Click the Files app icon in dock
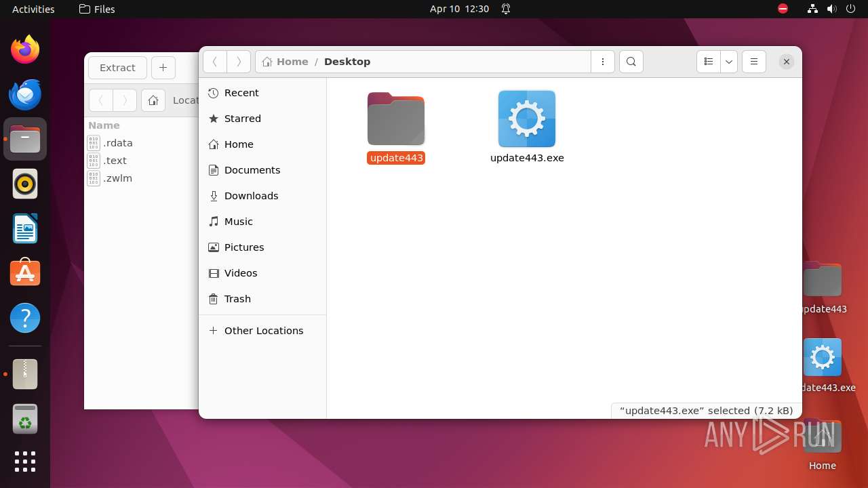The width and height of the screenshot is (868, 488). (25, 139)
